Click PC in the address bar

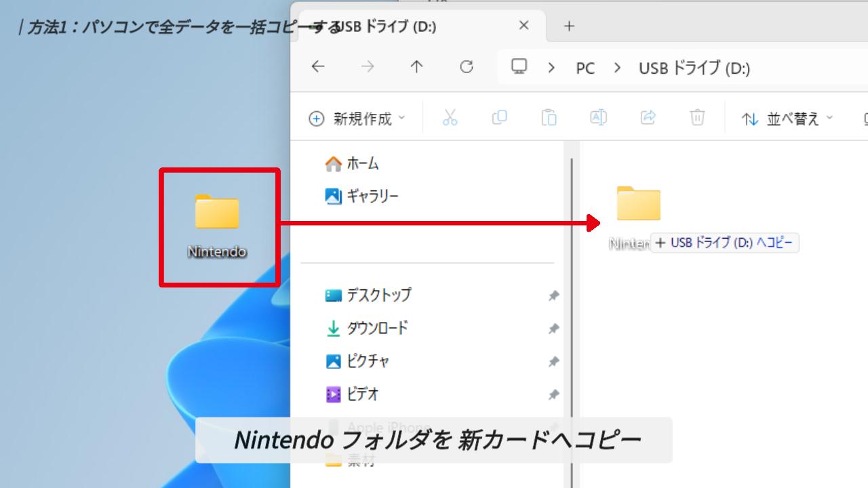coord(585,68)
